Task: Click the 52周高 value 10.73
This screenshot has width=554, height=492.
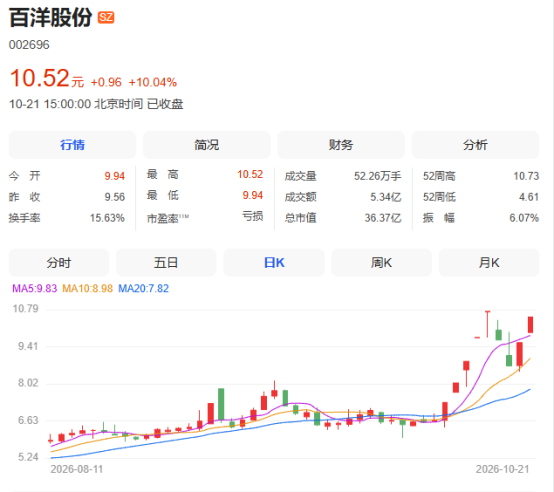Action: [526, 176]
